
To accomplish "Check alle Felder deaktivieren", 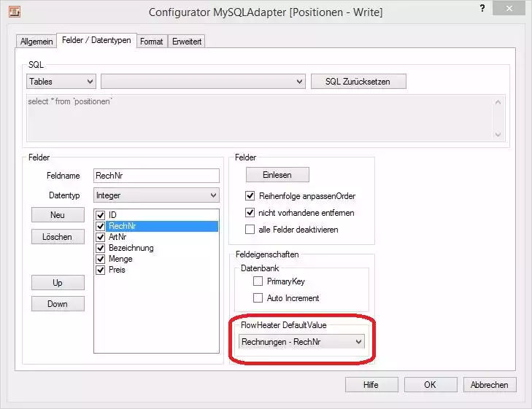I will (250, 230).
